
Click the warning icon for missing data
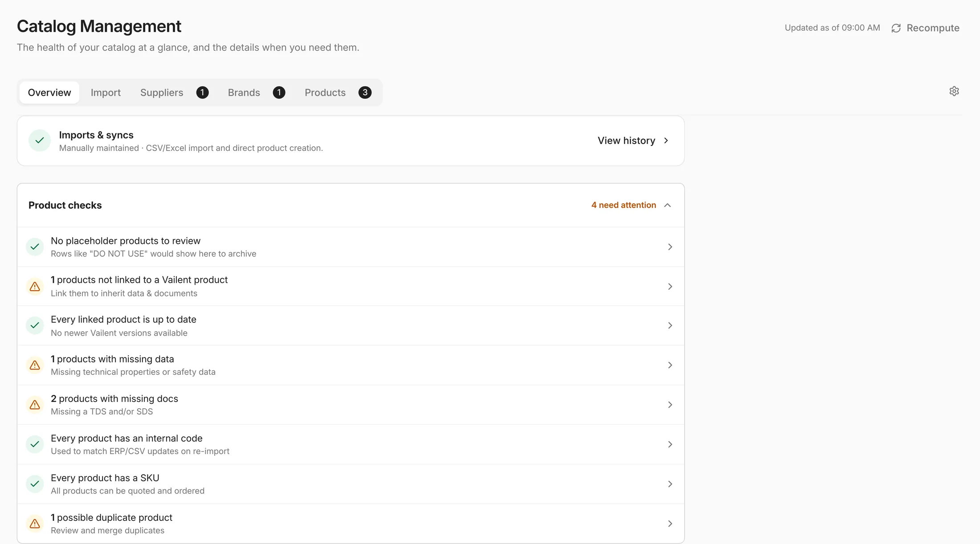click(x=35, y=365)
